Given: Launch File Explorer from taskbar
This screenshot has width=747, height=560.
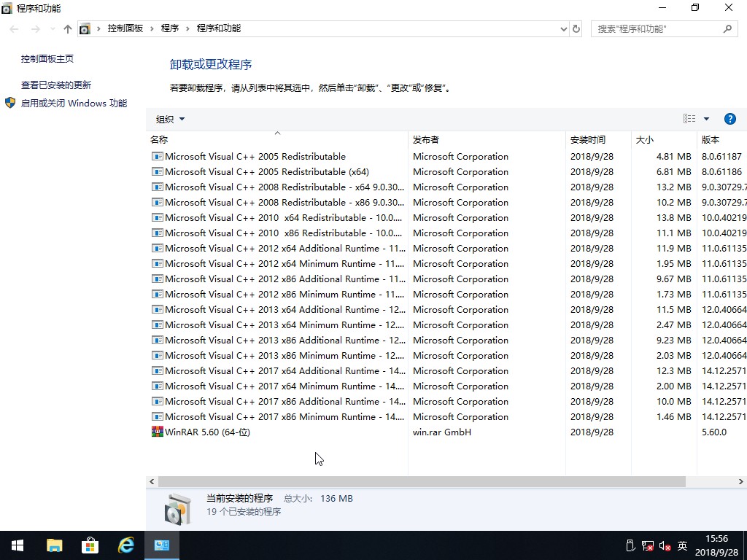Looking at the screenshot, I should coord(54,545).
